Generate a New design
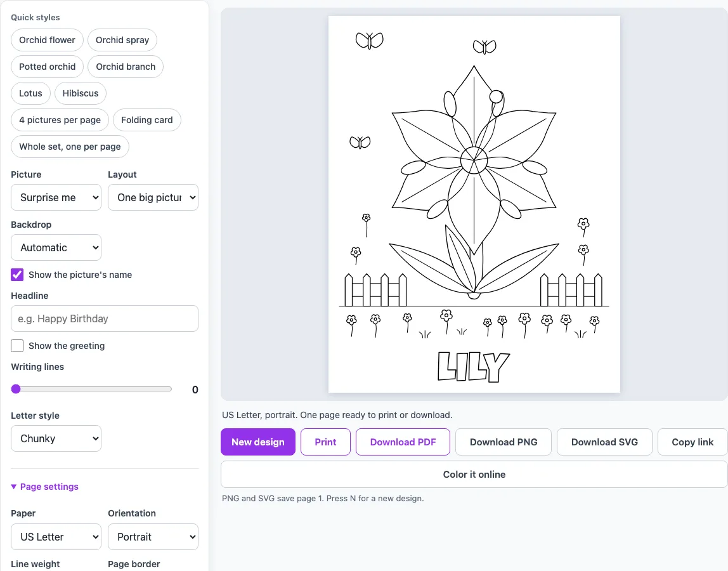This screenshot has width=728, height=571. pyautogui.click(x=258, y=442)
